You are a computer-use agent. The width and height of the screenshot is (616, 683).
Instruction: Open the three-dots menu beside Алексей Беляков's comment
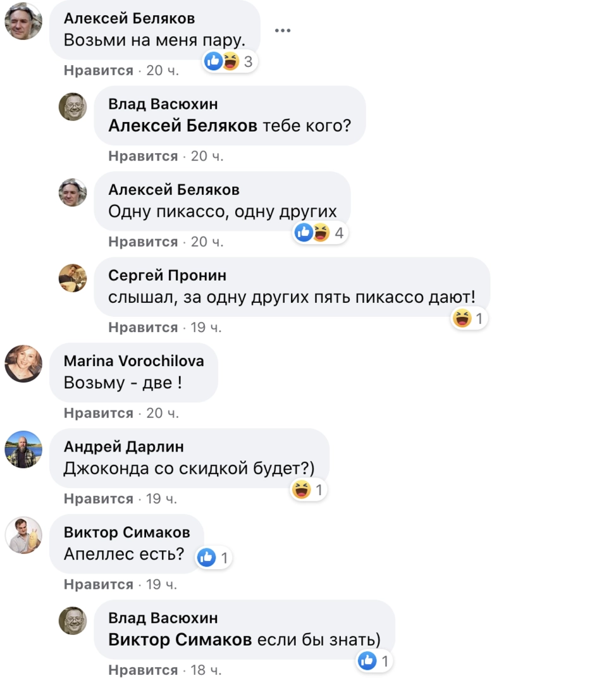(283, 30)
